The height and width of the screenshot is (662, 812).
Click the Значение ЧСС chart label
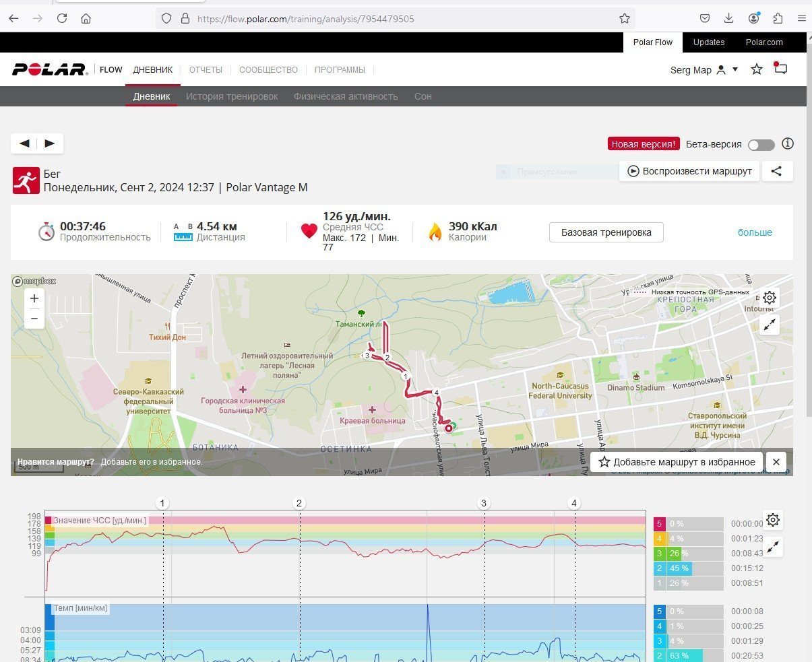(100, 521)
